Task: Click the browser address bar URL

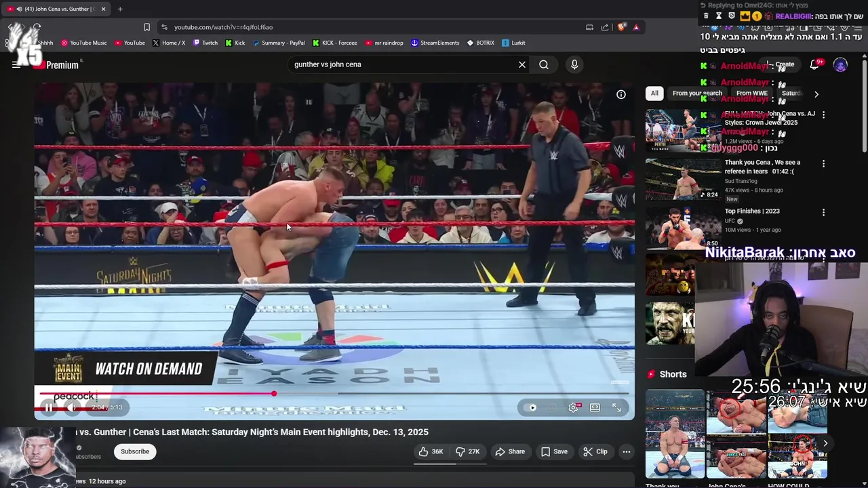Action: tap(223, 27)
